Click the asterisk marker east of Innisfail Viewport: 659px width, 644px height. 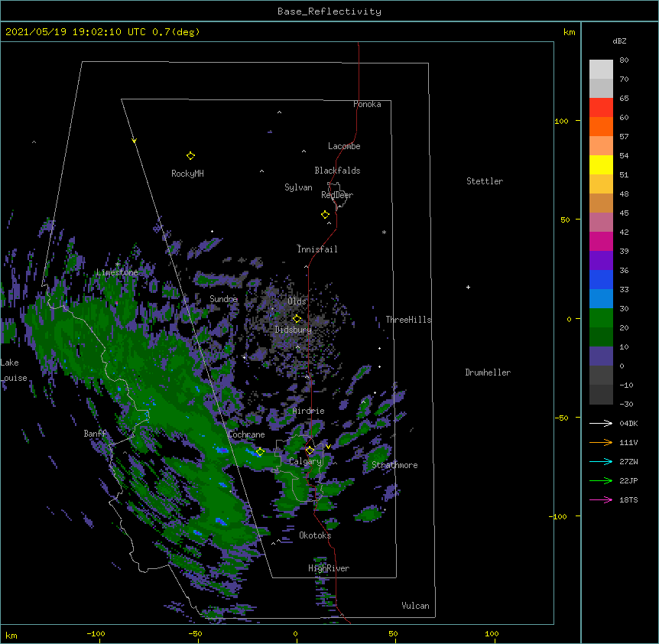384,232
